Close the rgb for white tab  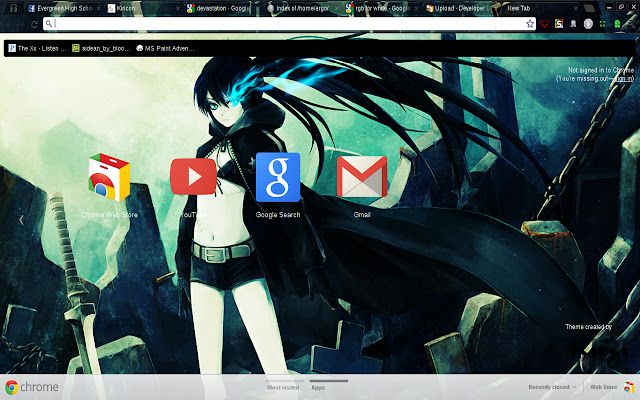tap(416, 8)
